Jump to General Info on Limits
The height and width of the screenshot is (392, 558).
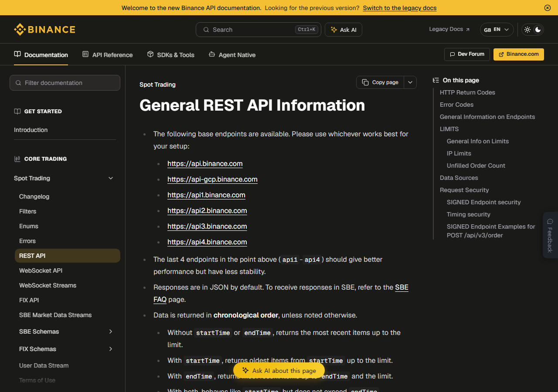pos(478,141)
